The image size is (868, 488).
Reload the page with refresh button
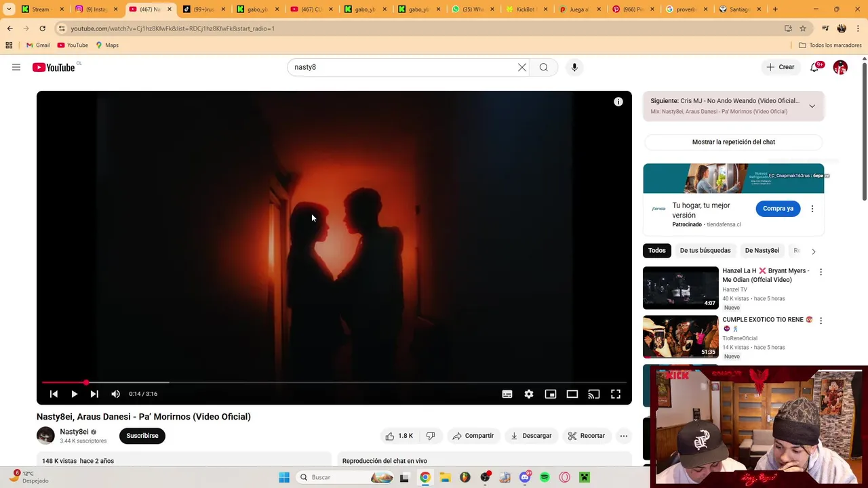click(x=42, y=28)
